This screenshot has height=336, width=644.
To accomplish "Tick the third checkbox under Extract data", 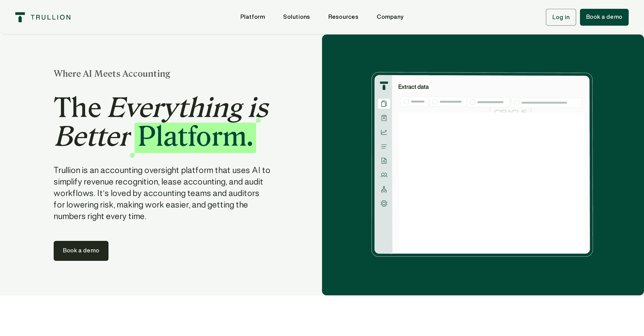I will (473, 102).
